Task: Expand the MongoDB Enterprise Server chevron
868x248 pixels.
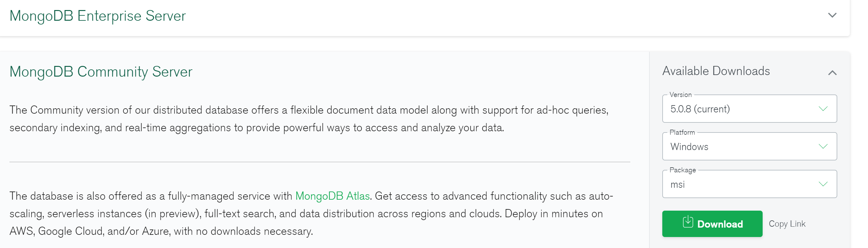Action: pyautogui.click(x=832, y=15)
